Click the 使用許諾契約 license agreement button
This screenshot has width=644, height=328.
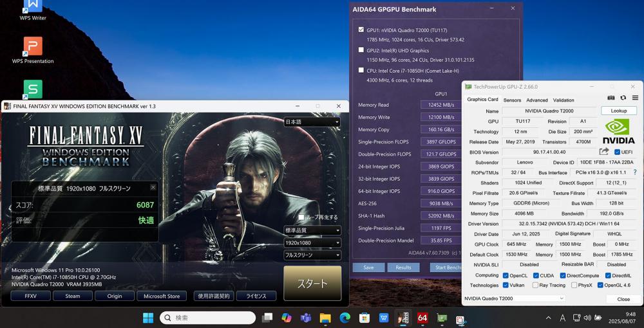[213, 296]
